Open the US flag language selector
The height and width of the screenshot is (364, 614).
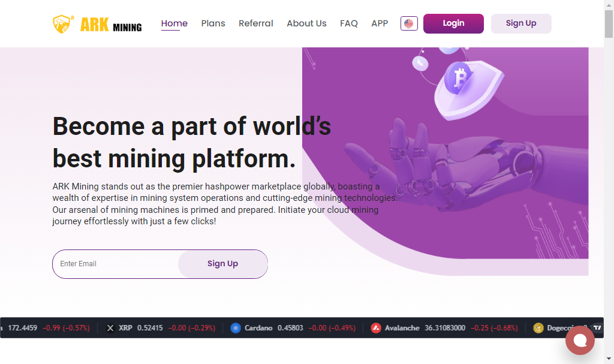point(409,23)
